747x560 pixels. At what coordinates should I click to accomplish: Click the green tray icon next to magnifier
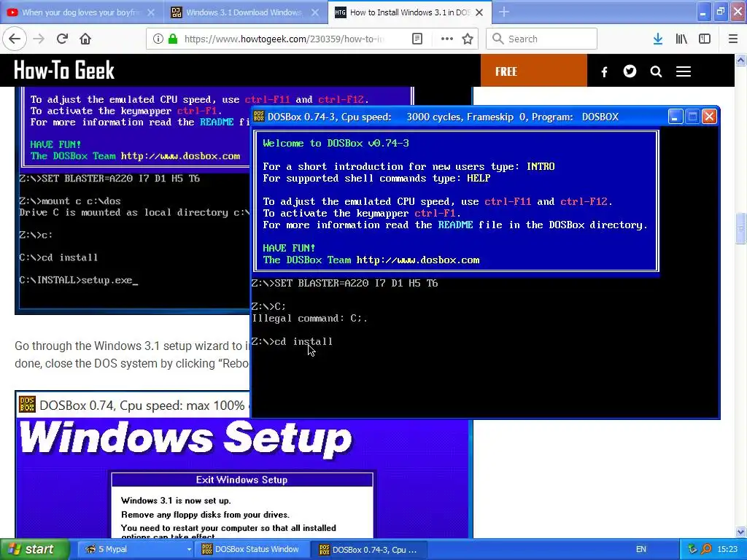(x=693, y=550)
